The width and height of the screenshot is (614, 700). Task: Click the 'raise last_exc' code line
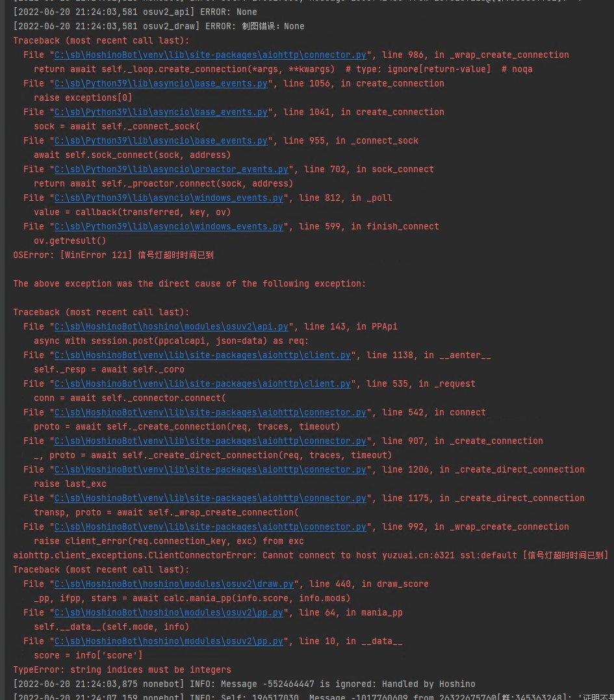[70, 484]
